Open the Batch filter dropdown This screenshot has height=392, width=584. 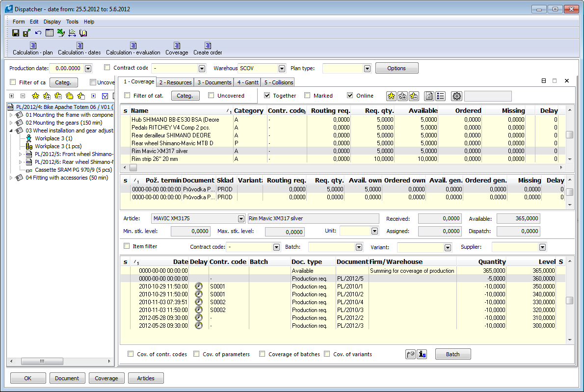tap(359, 247)
